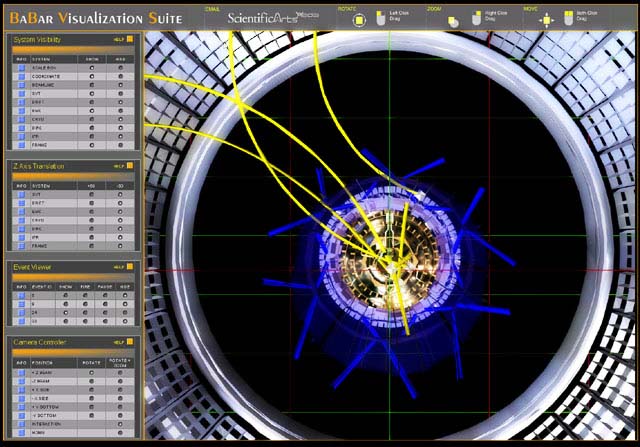This screenshot has width=640, height=447.
Task: Open info icon for +Y BOTTOM camera position
Action: pos(21,407)
